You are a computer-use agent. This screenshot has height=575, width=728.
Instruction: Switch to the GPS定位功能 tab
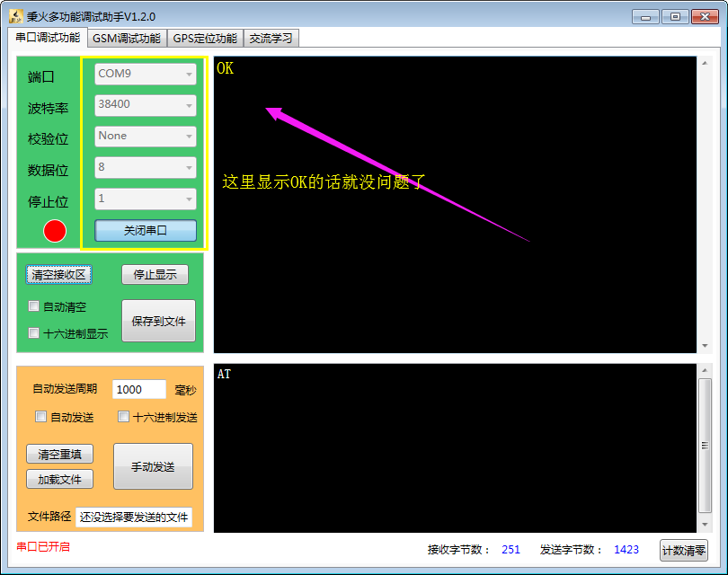pos(205,38)
